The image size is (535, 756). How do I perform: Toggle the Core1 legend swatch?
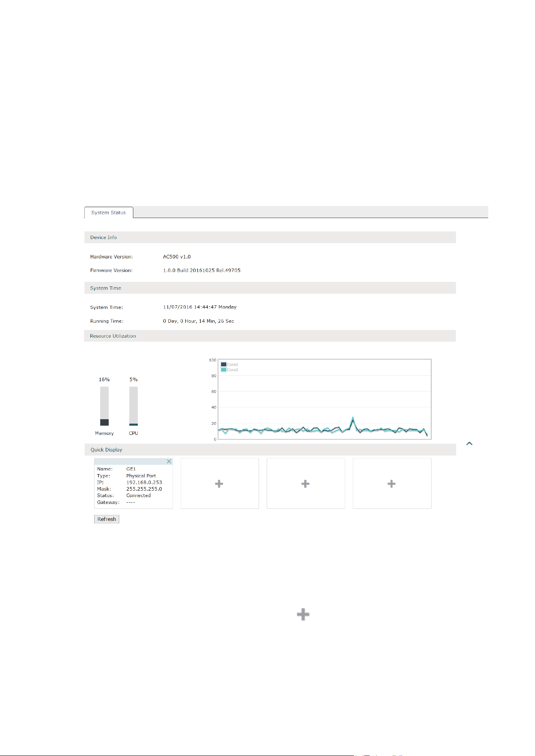pos(223,364)
